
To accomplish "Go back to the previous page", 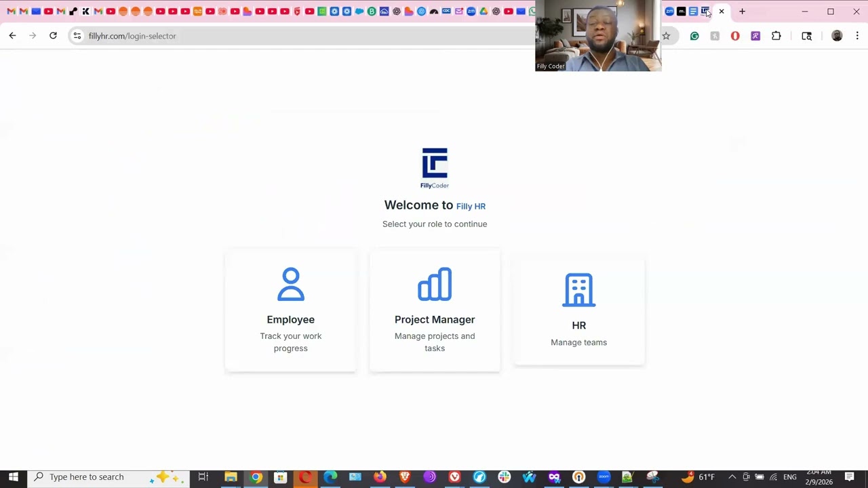I will click(12, 36).
